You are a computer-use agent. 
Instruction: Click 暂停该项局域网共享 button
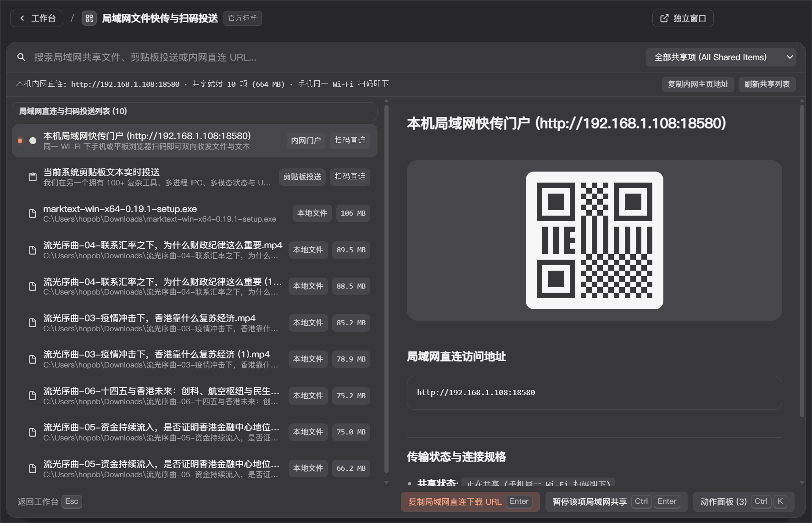tap(616, 502)
